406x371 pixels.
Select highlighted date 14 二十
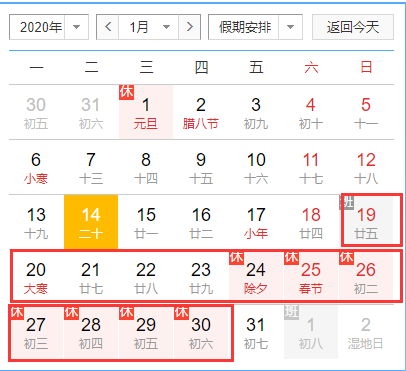(91, 222)
